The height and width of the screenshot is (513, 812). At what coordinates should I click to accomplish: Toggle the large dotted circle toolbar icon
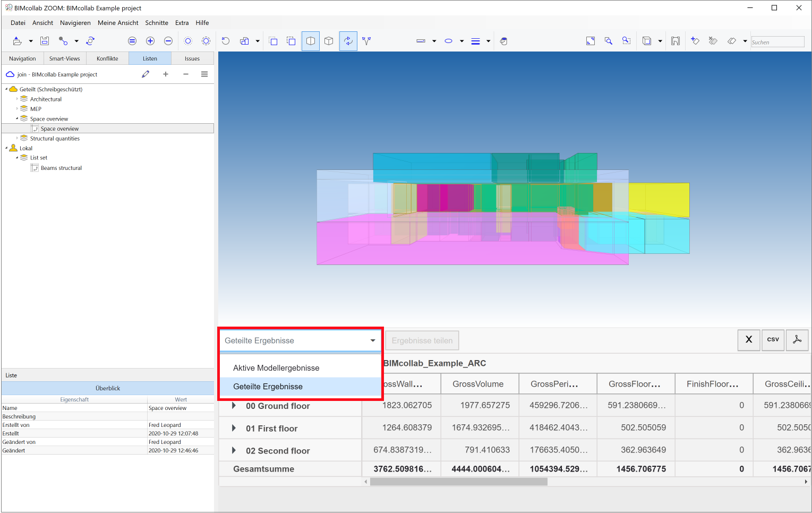pos(206,41)
